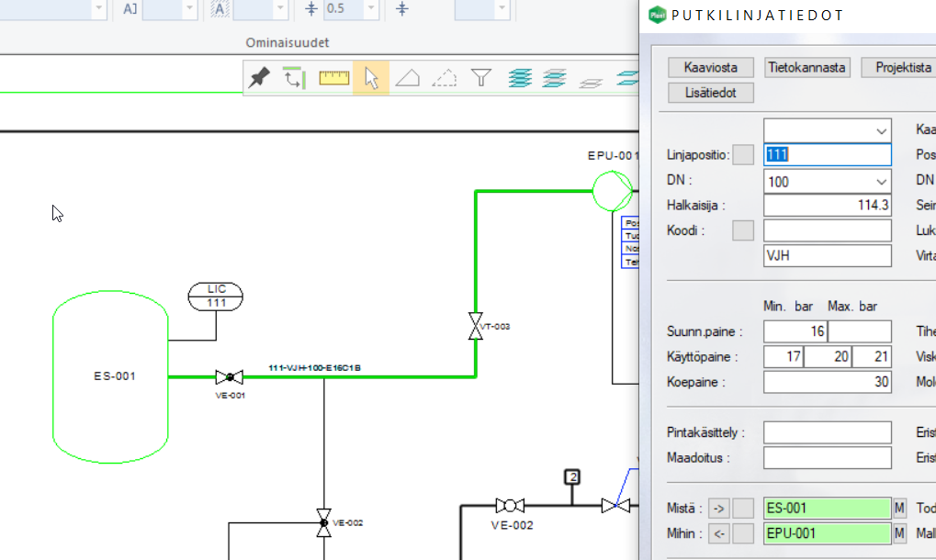
Task: Click the Koepaine field containing 30
Action: click(x=827, y=382)
